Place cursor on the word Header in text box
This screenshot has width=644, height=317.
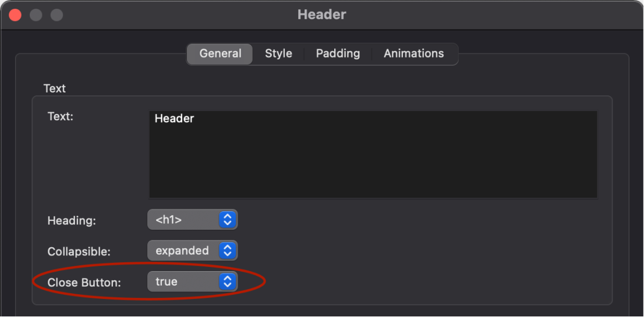tap(174, 119)
